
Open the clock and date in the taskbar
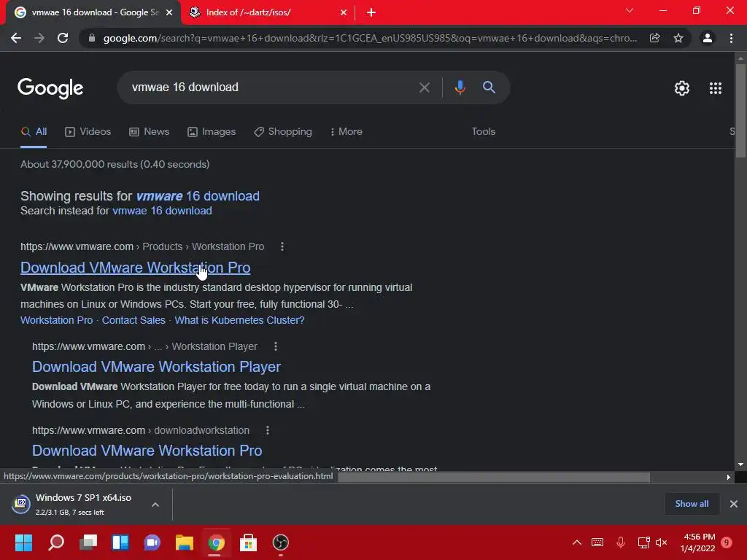coord(698,542)
